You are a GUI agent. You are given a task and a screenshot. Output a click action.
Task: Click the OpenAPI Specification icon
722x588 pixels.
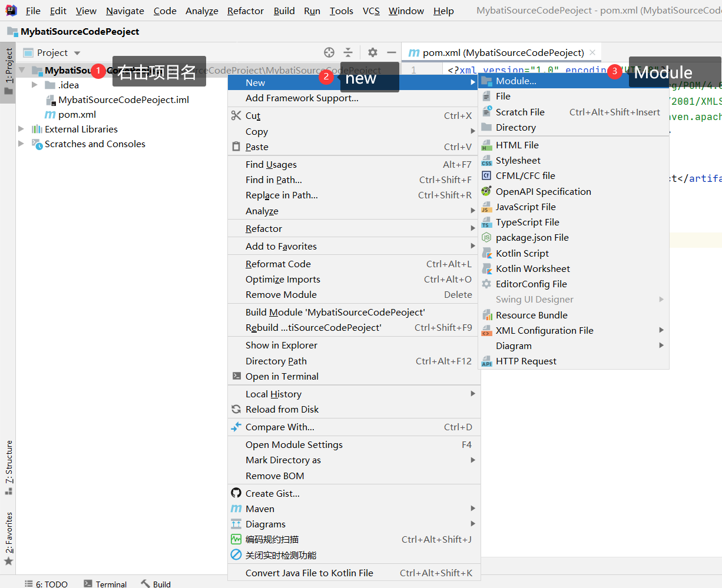click(486, 191)
